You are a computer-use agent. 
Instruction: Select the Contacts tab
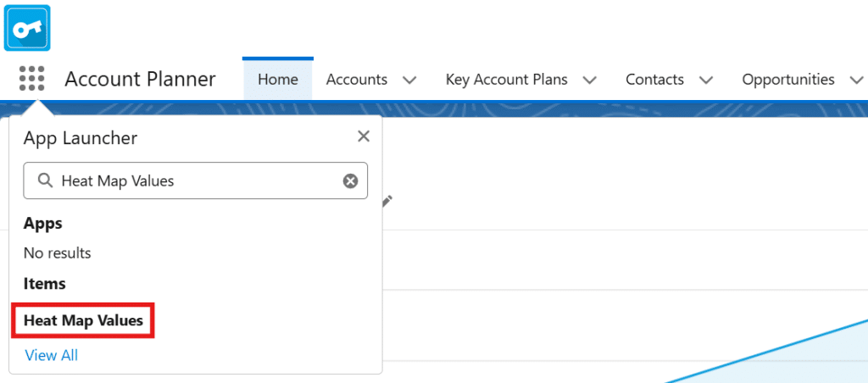click(x=654, y=80)
